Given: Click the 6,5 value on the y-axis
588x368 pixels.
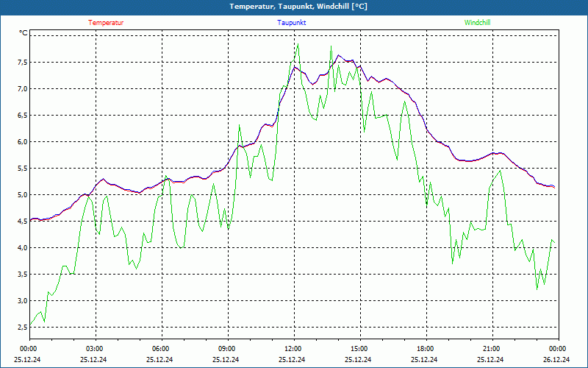Looking at the screenshot, I should 24,116.
